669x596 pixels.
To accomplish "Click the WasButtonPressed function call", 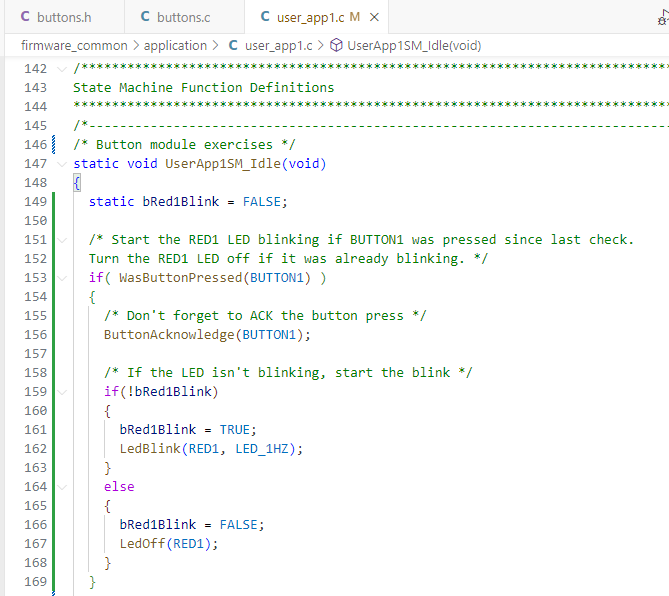I will coord(181,278).
